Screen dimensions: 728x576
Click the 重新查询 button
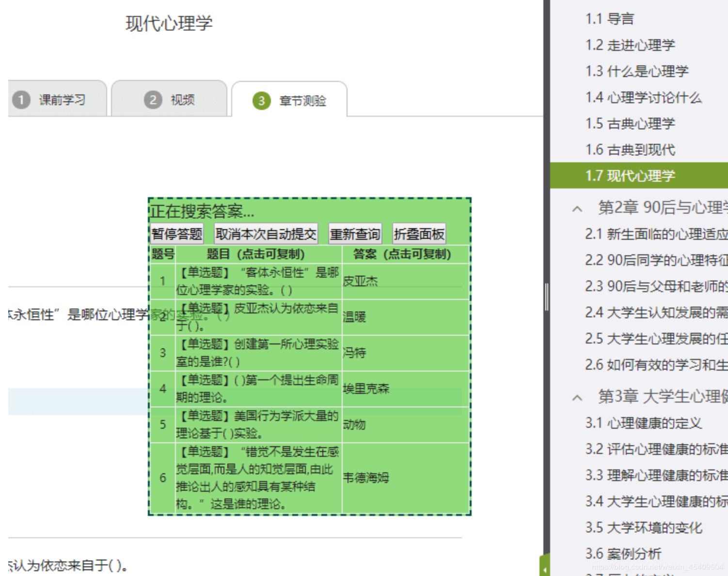click(355, 234)
